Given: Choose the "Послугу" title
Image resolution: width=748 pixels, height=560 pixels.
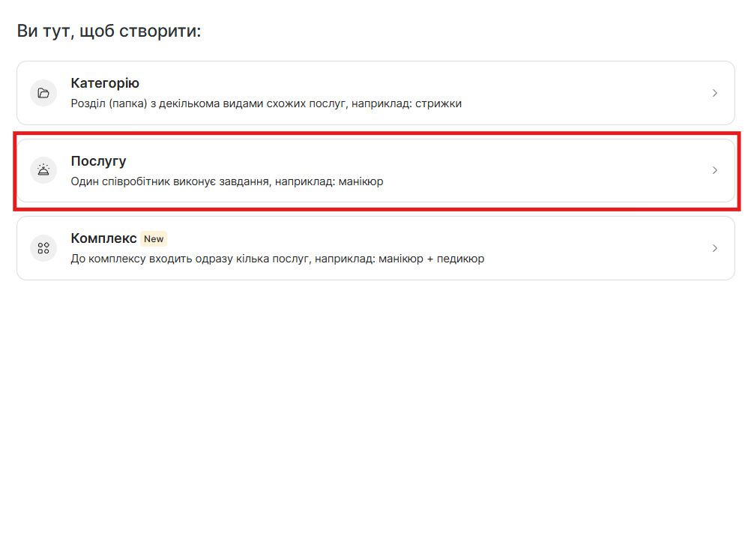Looking at the screenshot, I should [x=98, y=161].
